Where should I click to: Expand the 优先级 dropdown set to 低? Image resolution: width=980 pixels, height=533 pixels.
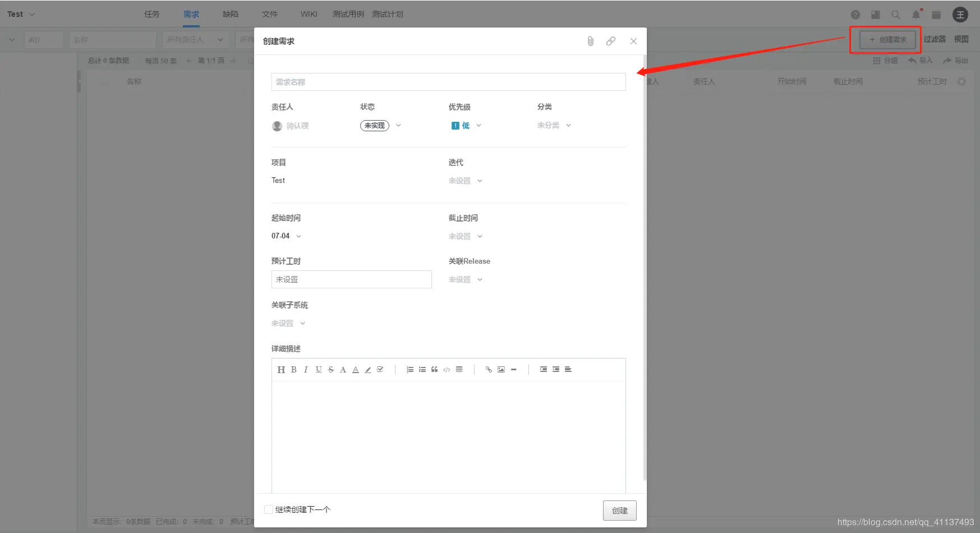(x=466, y=125)
